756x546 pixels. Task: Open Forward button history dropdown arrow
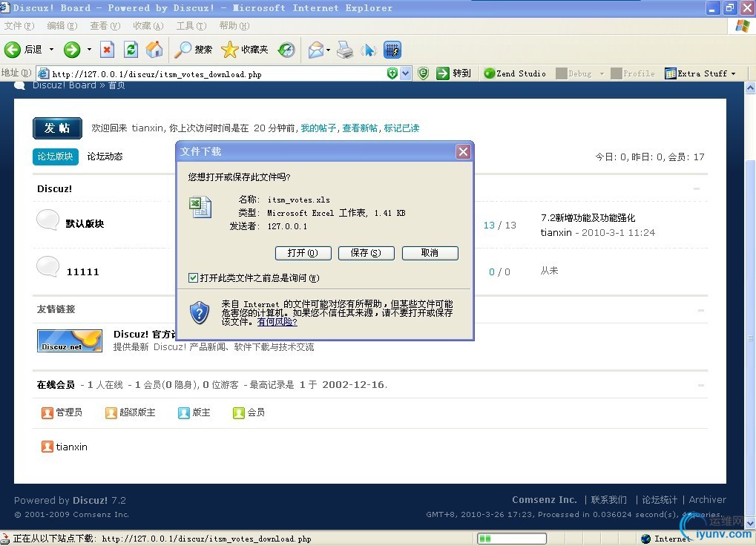click(x=89, y=50)
